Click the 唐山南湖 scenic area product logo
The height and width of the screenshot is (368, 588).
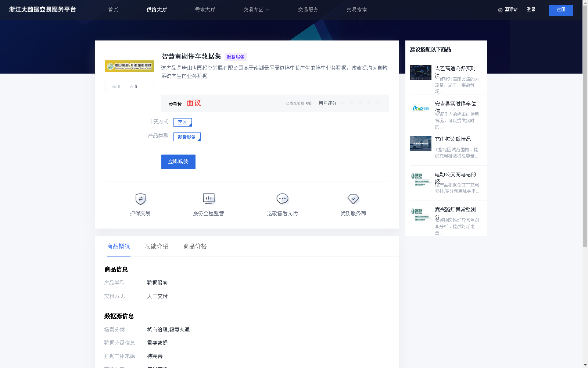pos(129,66)
